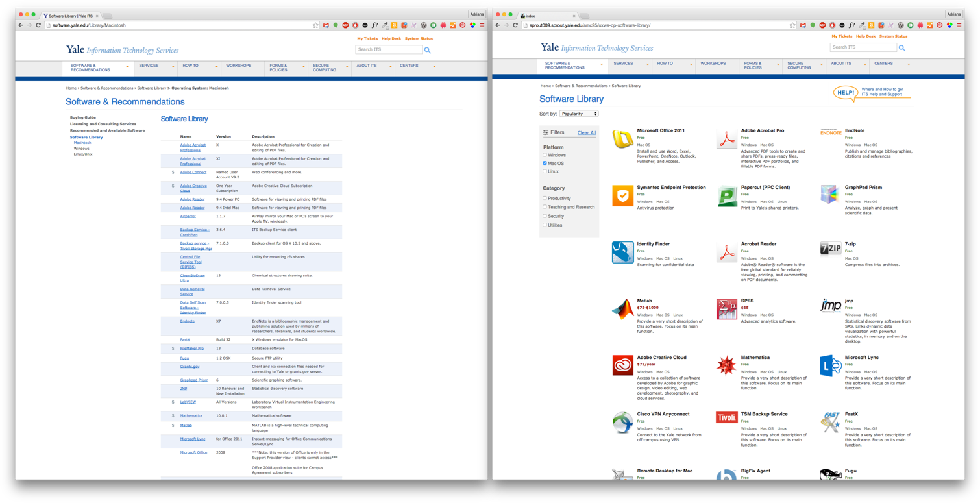Open Symantec Endpoint Protection shield icon
Image resolution: width=980 pixels, height=503 pixels.
623,196
